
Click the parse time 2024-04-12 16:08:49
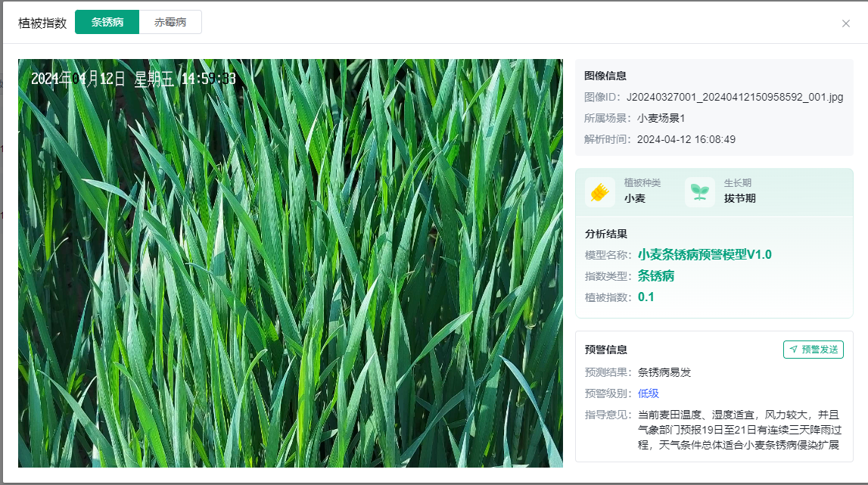(x=686, y=139)
